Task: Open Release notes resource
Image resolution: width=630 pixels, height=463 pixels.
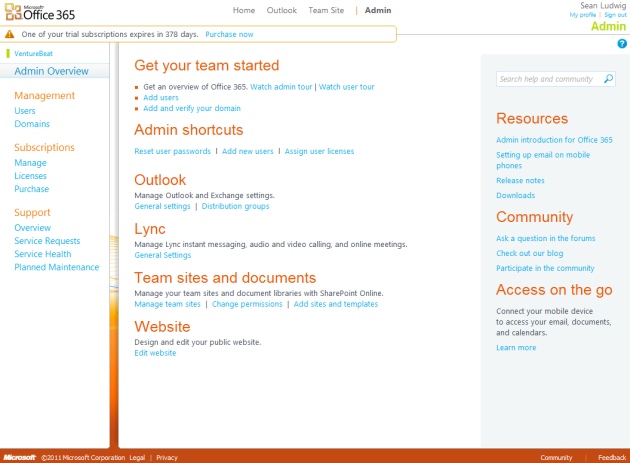Action: pos(520,180)
